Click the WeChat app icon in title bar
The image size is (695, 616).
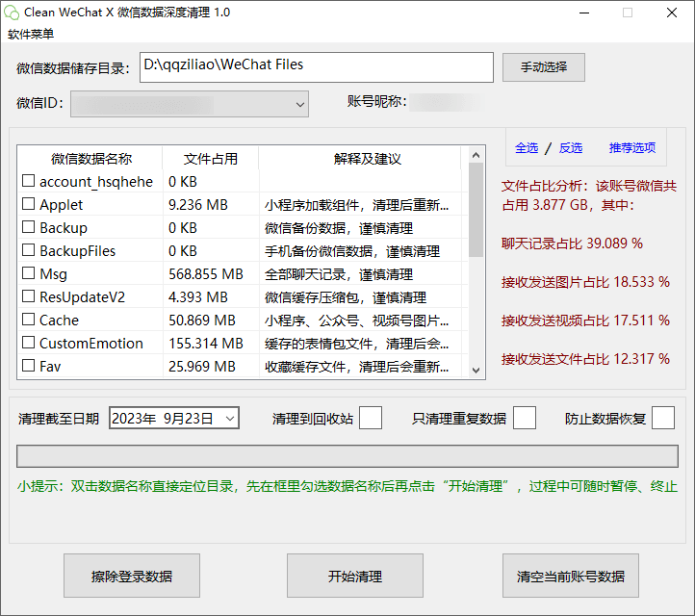pos(12,13)
